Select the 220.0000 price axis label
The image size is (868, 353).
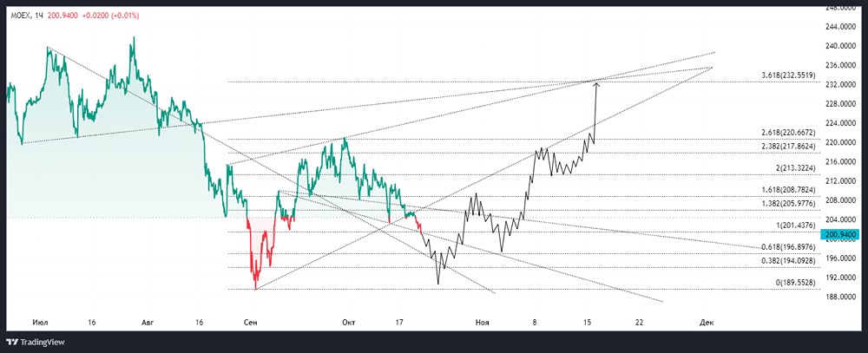point(842,142)
